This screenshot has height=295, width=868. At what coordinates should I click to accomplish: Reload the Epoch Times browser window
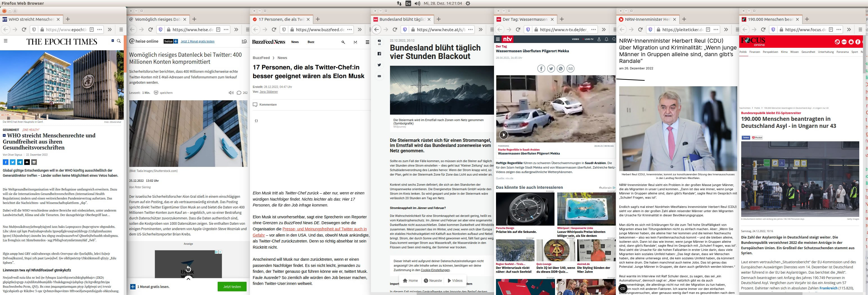click(x=24, y=29)
